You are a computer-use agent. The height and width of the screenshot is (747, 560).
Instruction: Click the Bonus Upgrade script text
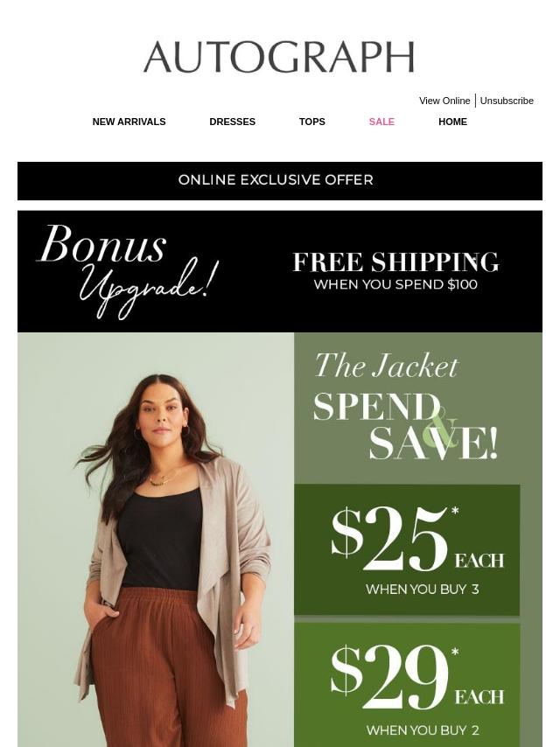128,270
